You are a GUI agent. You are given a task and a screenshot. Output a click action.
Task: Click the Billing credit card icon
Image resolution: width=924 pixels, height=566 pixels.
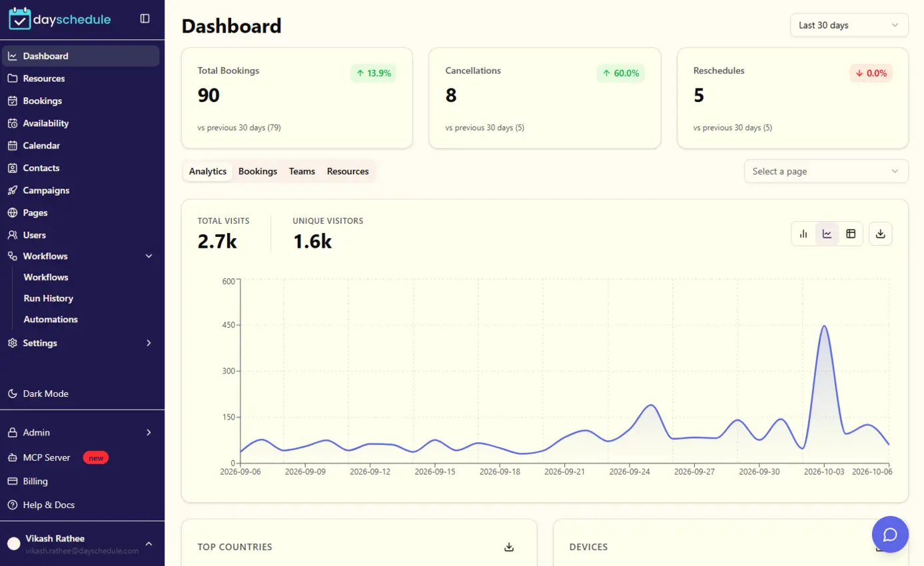12,481
